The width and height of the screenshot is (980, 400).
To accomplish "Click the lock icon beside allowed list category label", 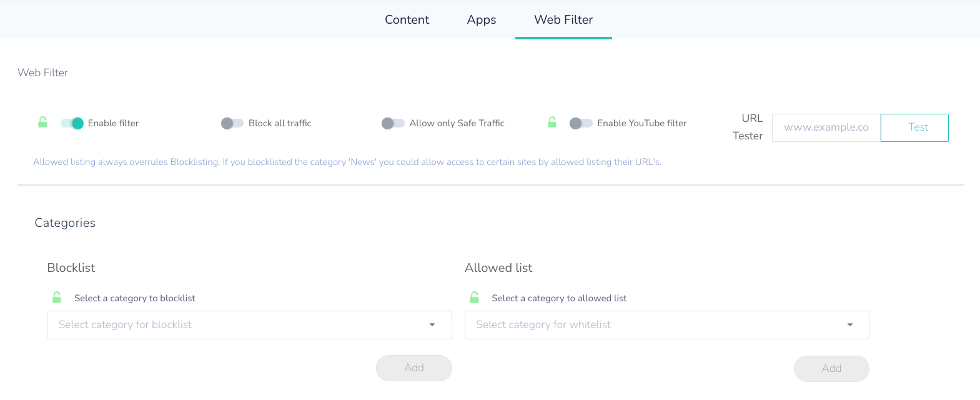I will pyautogui.click(x=474, y=297).
